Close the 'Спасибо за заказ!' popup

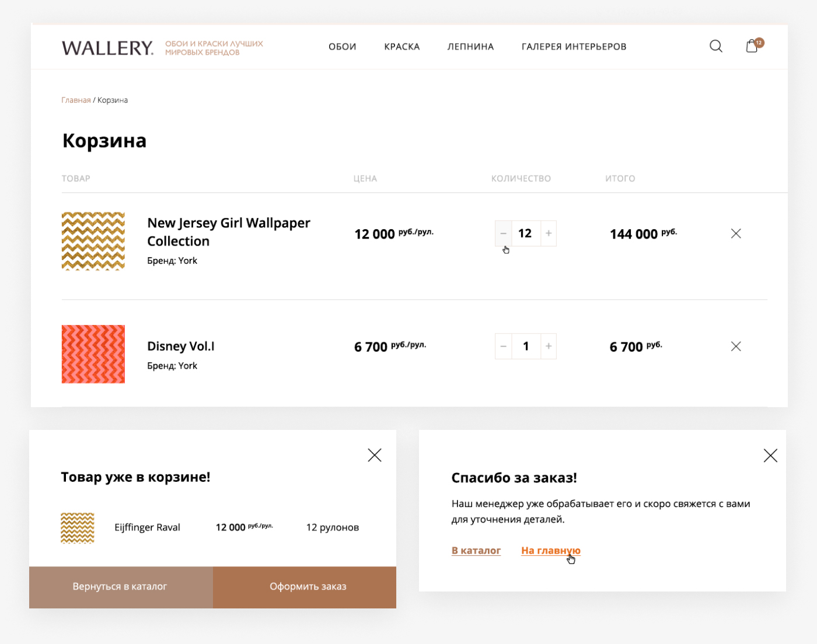pyautogui.click(x=770, y=456)
